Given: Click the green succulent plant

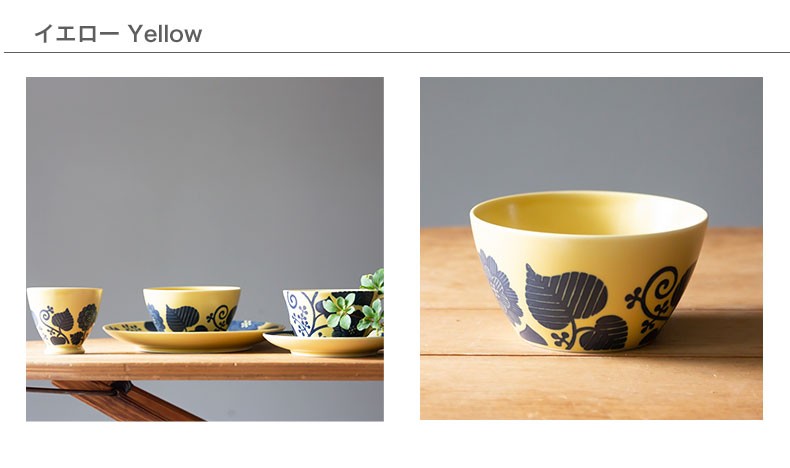Looking at the screenshot, I should tap(354, 303).
